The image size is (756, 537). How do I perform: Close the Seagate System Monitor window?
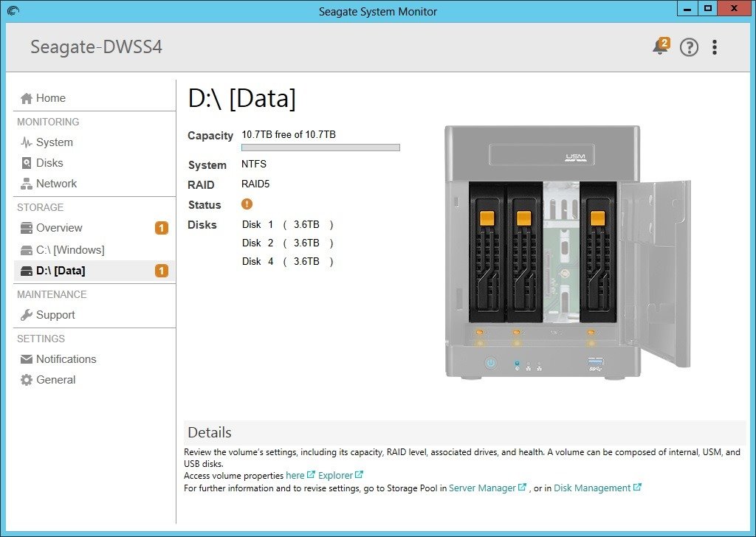click(734, 9)
